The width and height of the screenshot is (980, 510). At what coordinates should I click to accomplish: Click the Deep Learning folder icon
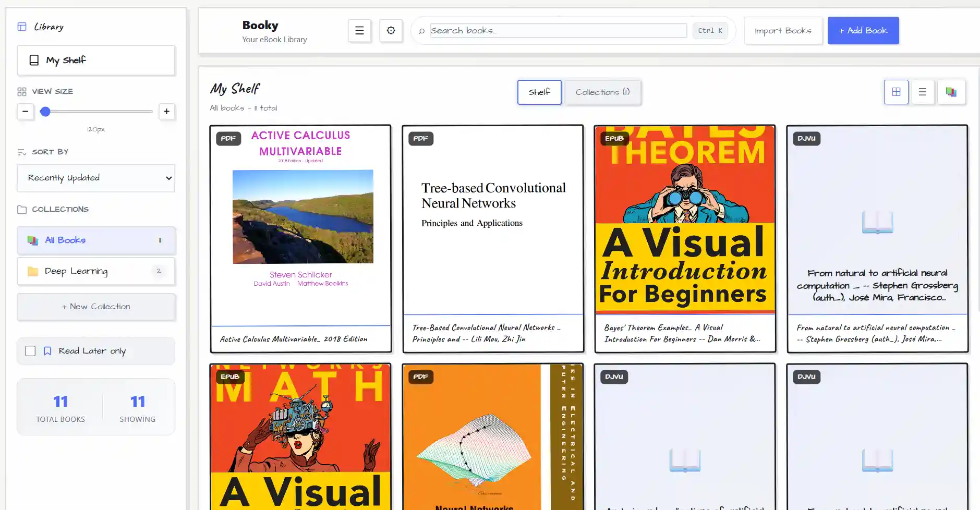tap(33, 271)
